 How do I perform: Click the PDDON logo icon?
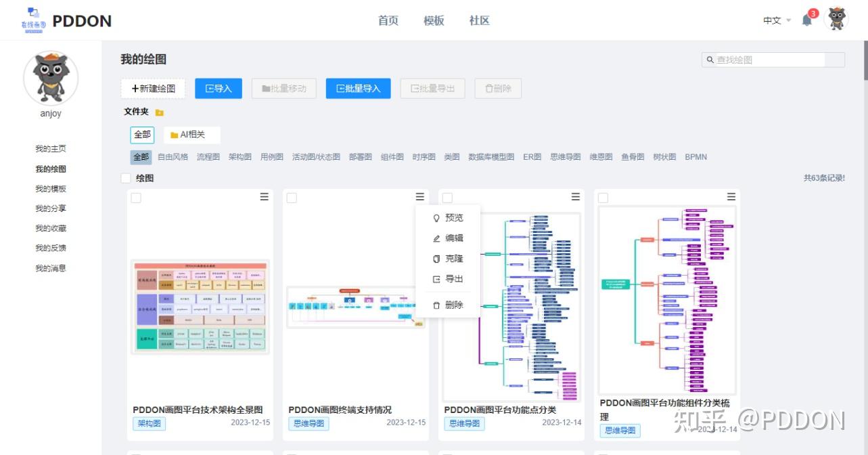[32, 20]
